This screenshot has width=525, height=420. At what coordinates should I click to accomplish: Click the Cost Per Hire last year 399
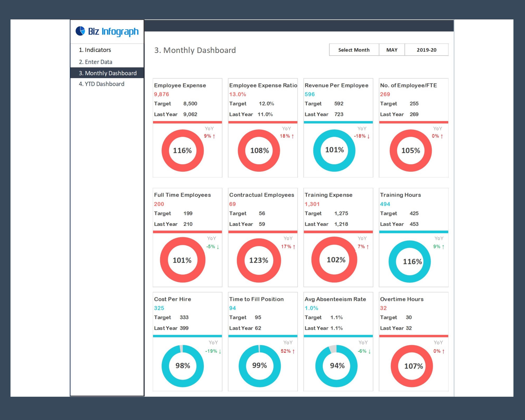pyautogui.click(x=184, y=328)
